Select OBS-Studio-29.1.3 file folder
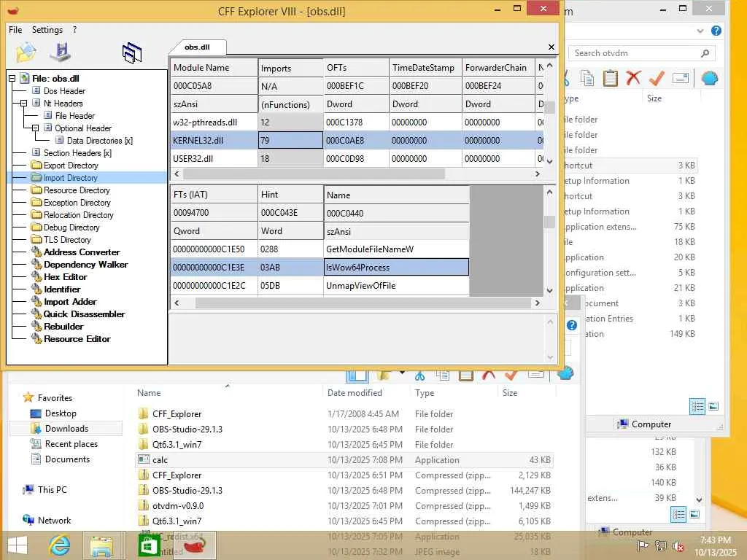The image size is (747, 560). 344,429
